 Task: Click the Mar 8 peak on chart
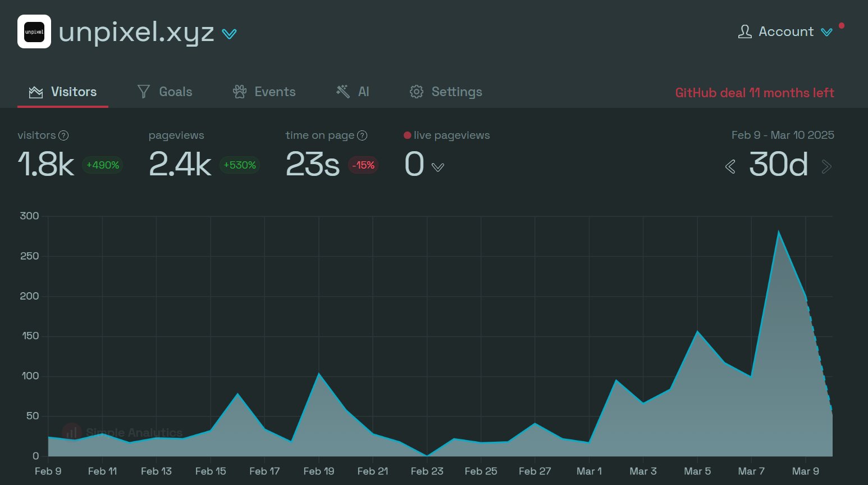click(x=778, y=232)
